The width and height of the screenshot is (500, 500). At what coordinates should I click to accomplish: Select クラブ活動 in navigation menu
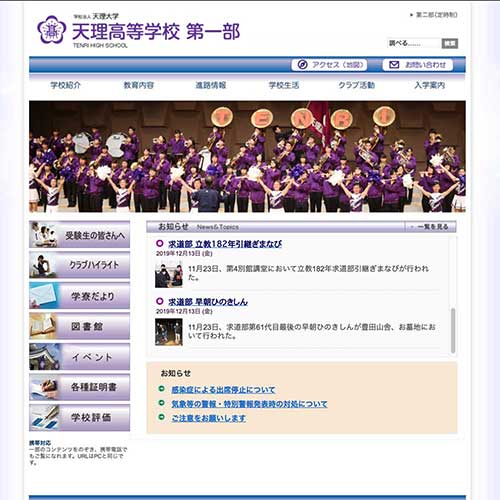[x=357, y=85]
